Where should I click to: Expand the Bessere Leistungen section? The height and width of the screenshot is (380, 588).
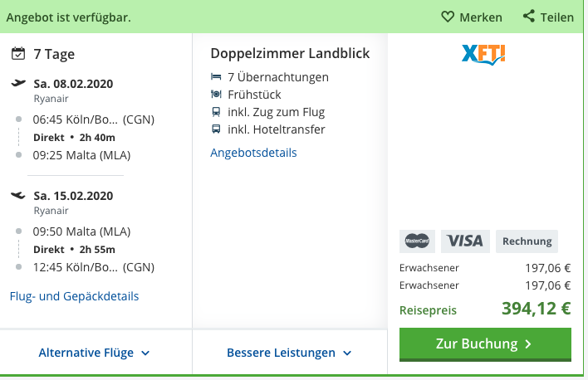[x=289, y=353]
